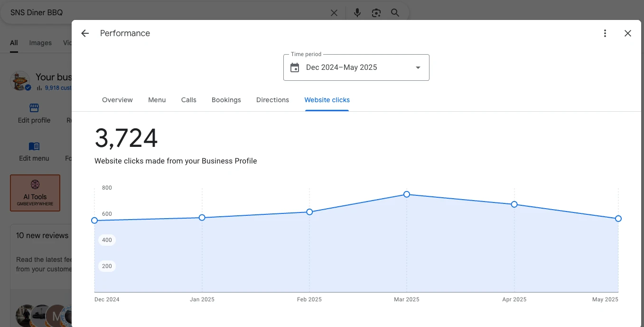The height and width of the screenshot is (327, 644).
Task: Switch to the Overview tab
Action: [x=117, y=100]
